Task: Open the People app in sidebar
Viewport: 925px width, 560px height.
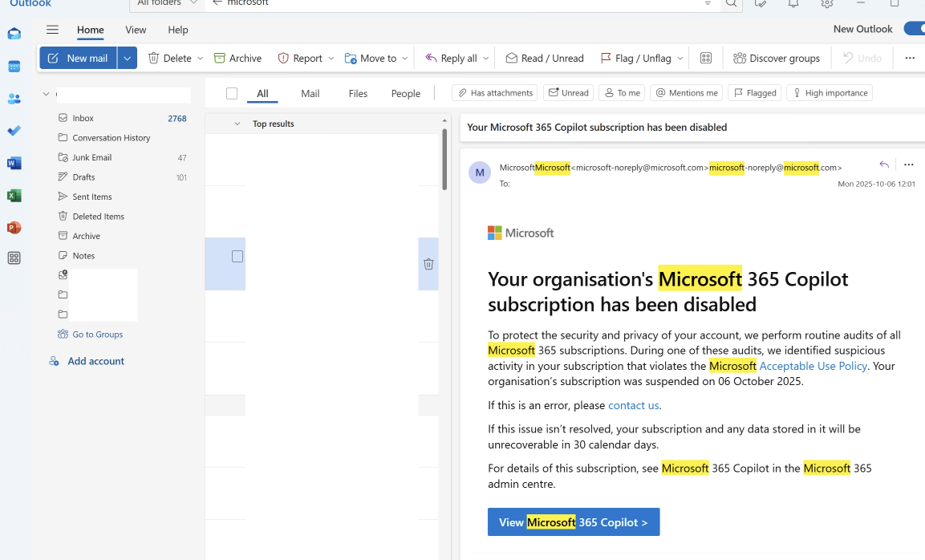Action: (14, 99)
